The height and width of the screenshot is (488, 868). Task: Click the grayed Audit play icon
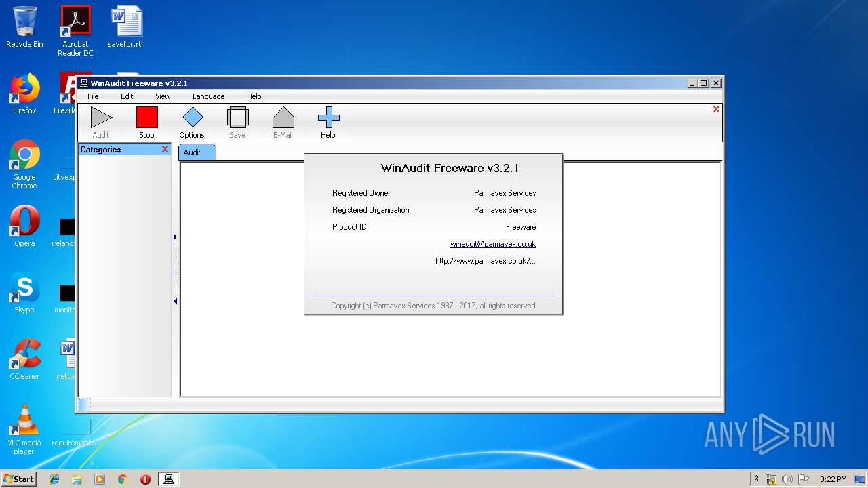click(101, 117)
